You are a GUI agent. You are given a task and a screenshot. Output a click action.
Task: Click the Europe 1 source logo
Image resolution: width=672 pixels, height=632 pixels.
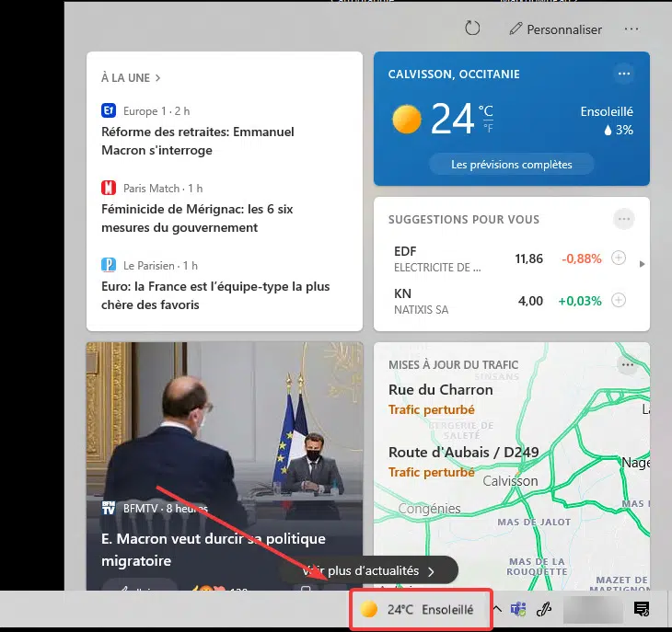[x=109, y=110]
